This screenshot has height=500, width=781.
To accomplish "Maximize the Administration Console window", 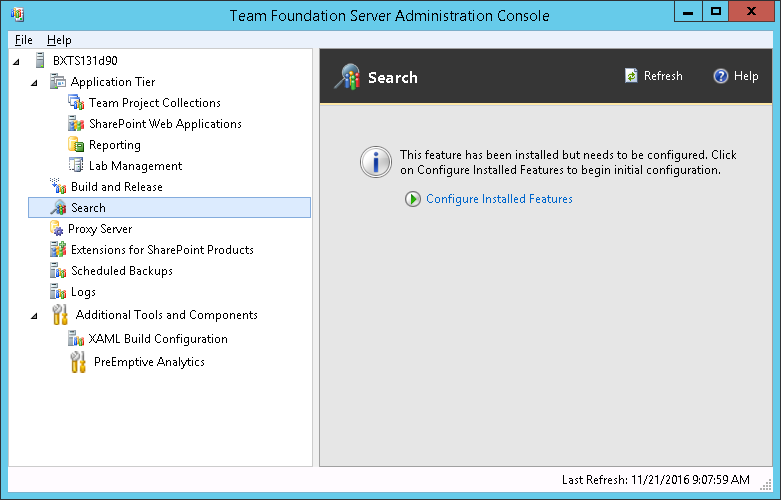I will 716,11.
